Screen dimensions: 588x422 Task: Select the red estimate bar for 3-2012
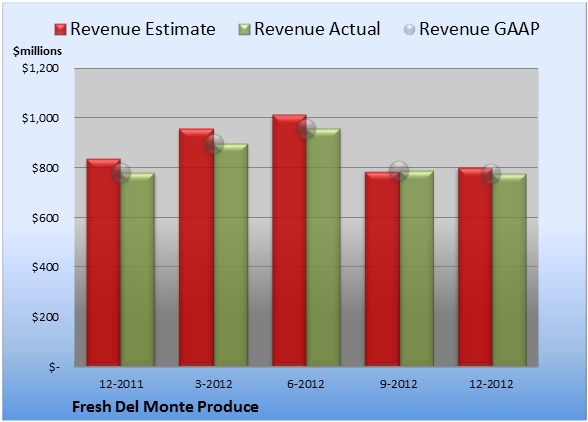pos(196,247)
